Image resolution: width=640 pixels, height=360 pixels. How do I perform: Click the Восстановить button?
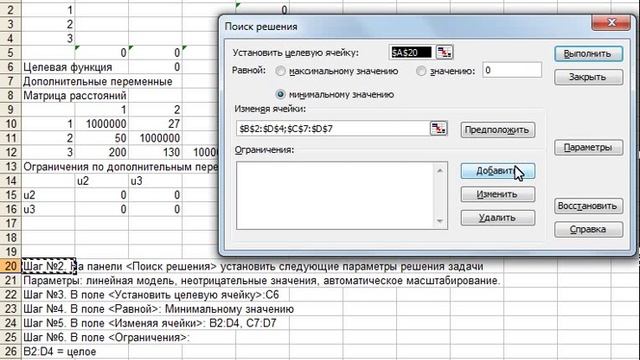[588, 206]
